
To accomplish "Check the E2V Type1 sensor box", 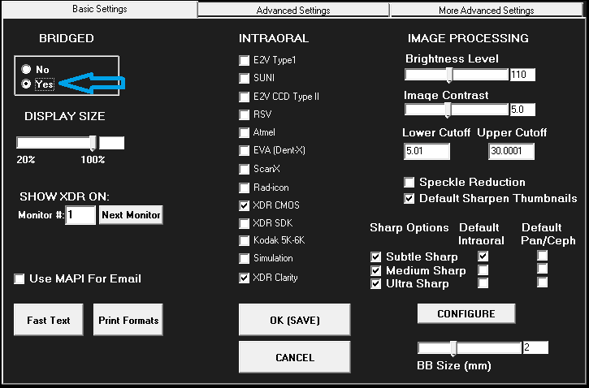I will pyautogui.click(x=244, y=60).
